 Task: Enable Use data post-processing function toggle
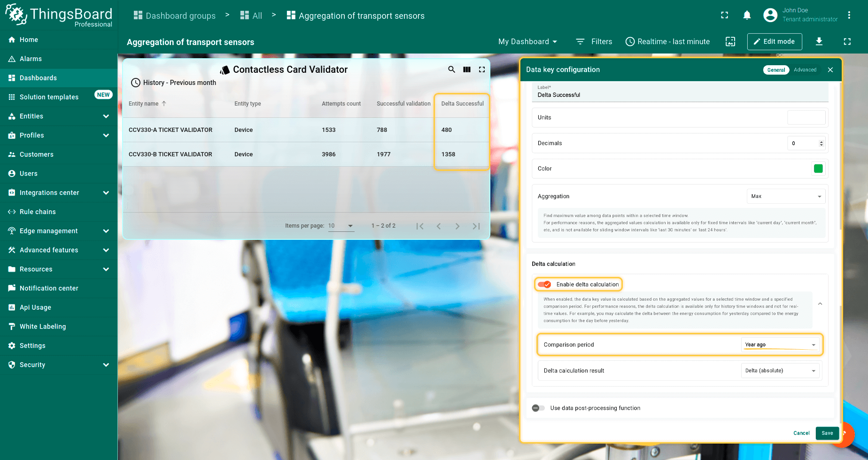pos(538,408)
